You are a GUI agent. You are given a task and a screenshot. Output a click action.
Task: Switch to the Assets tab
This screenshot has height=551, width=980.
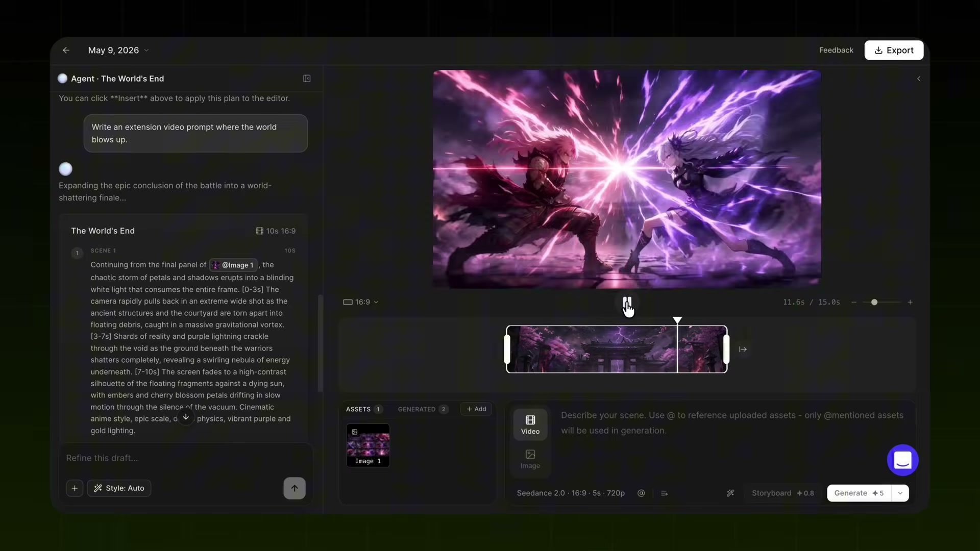tap(364, 409)
